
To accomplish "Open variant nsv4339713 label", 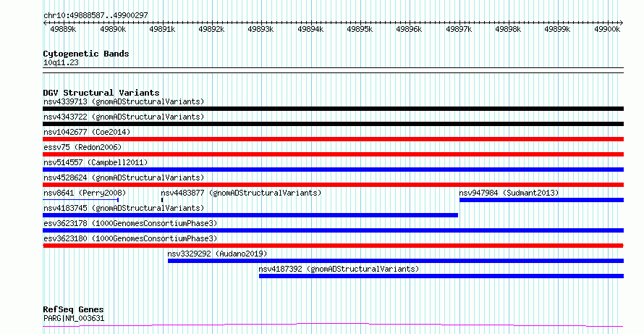I will (124, 101).
